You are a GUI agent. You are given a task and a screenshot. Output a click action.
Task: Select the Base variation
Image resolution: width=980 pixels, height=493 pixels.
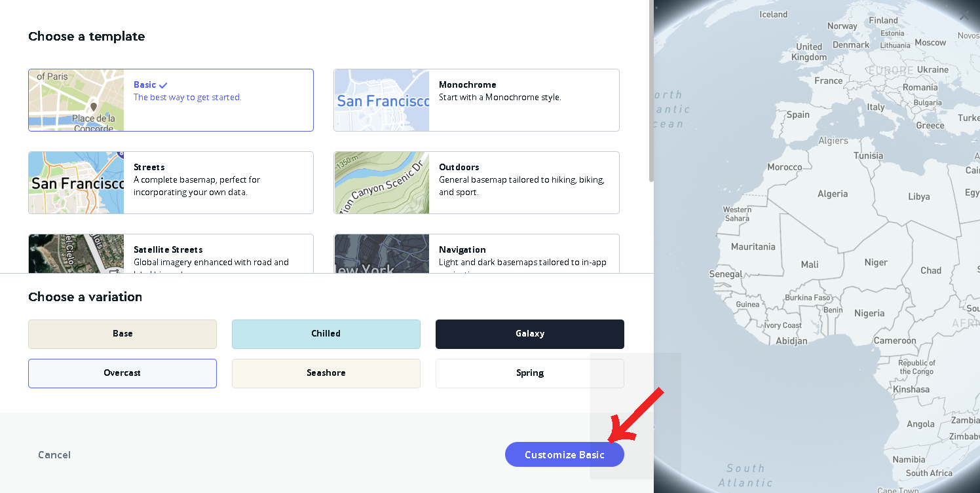pyautogui.click(x=122, y=334)
